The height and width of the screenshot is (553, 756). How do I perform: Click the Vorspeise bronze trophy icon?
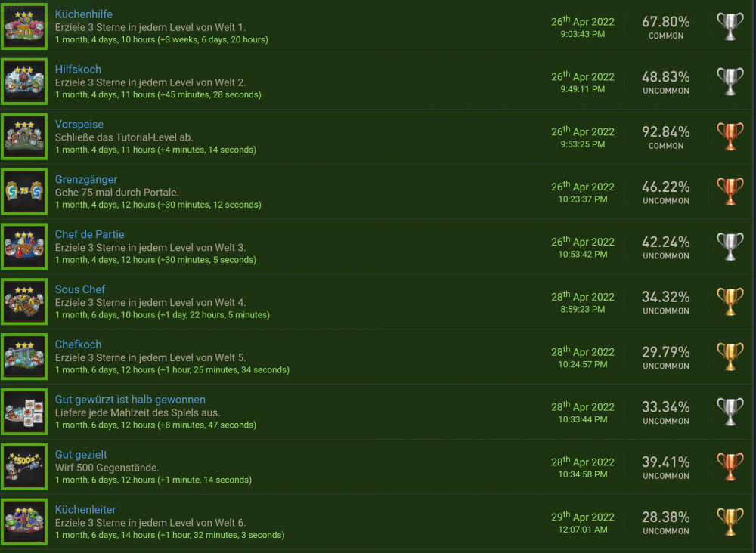[730, 137]
